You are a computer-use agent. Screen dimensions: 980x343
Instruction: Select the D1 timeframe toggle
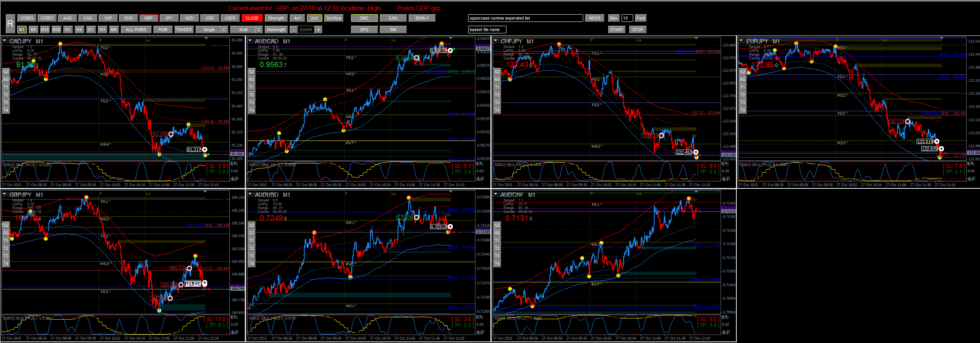pos(91,30)
